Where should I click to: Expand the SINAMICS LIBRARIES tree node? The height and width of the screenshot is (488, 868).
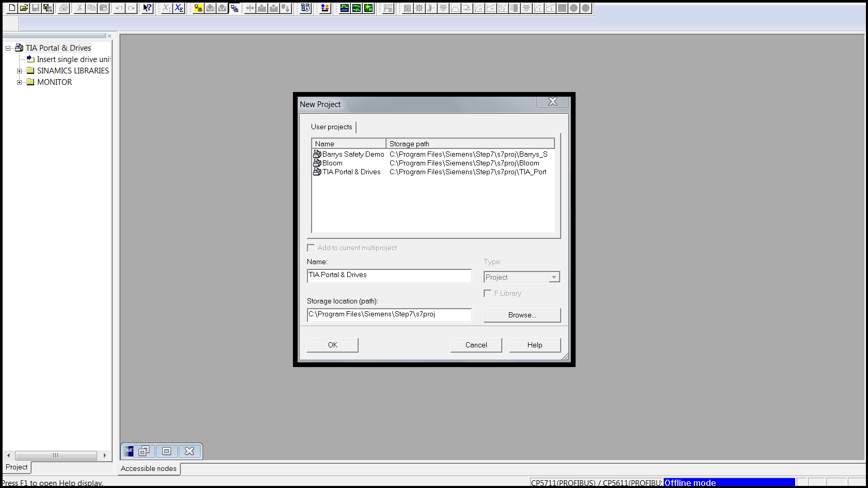point(19,71)
